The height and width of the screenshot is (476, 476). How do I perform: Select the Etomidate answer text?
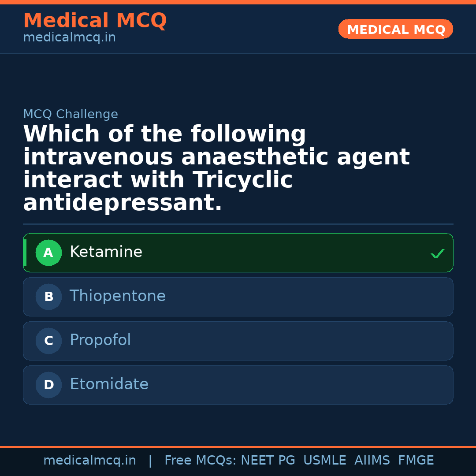[109, 384]
